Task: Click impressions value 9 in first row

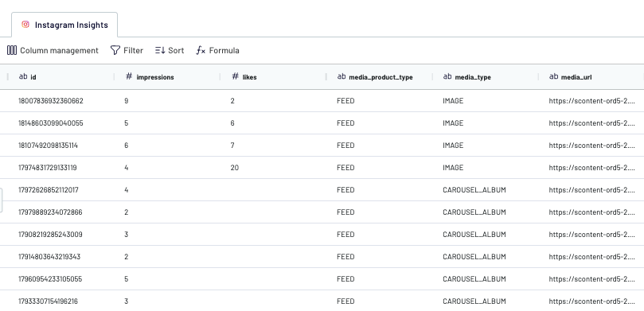Action: click(126, 101)
